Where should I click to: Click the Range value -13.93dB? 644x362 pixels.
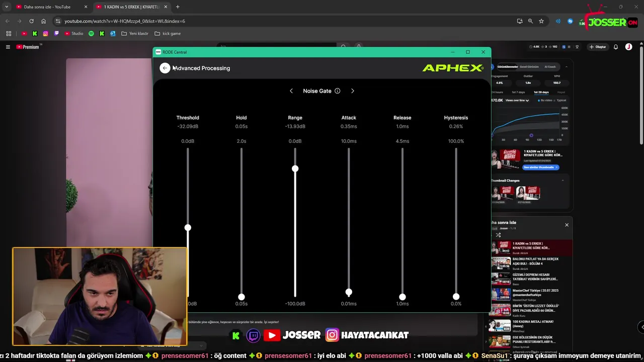295,127
